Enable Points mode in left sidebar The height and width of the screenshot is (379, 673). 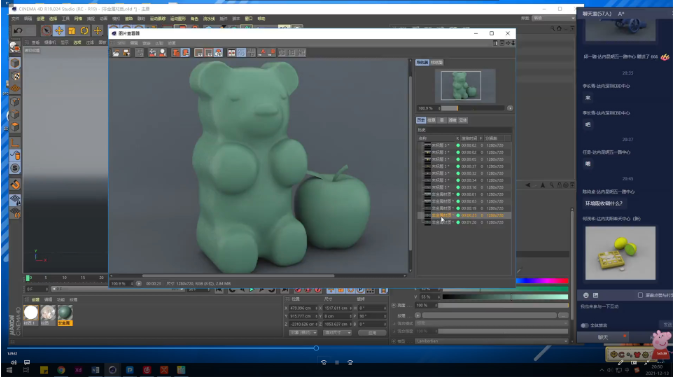pos(15,102)
